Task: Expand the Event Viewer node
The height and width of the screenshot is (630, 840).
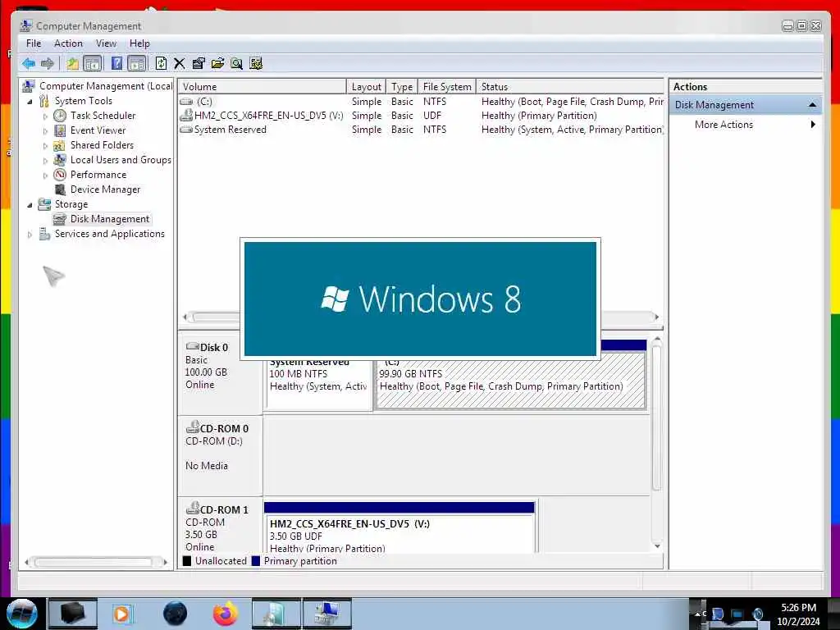Action: [46, 130]
